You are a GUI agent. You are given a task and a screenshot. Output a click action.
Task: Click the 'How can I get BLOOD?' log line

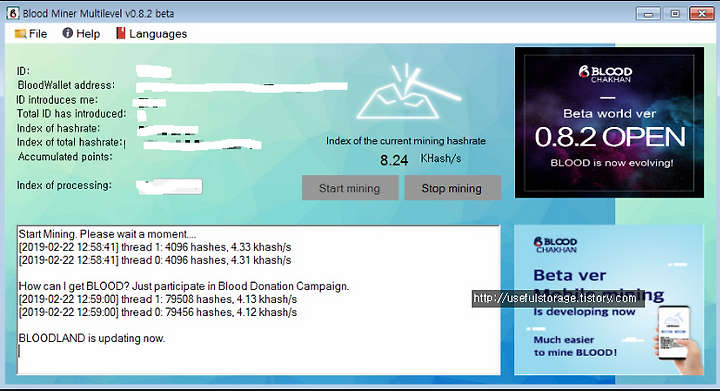tap(184, 286)
